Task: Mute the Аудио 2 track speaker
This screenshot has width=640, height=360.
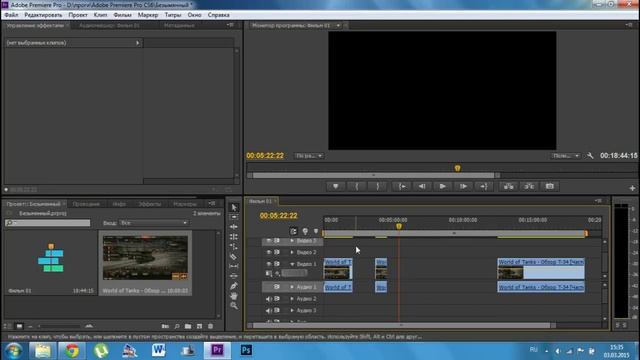Action: pos(269,299)
